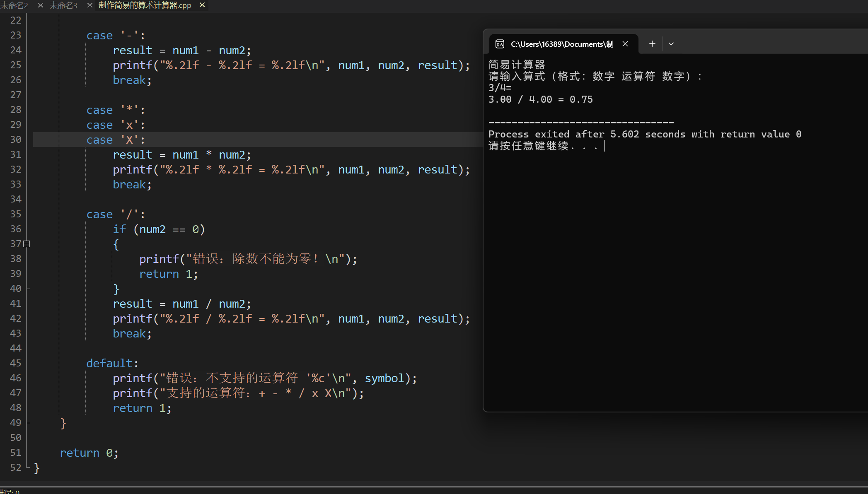Click inside the terminal output area
Screen dimensions: 868x494
pyautogui.click(x=675, y=269)
